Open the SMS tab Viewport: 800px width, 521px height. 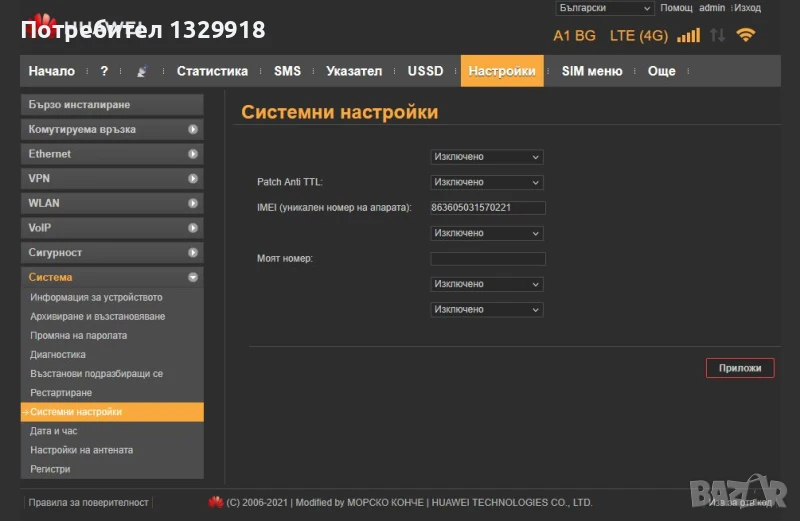[287, 71]
